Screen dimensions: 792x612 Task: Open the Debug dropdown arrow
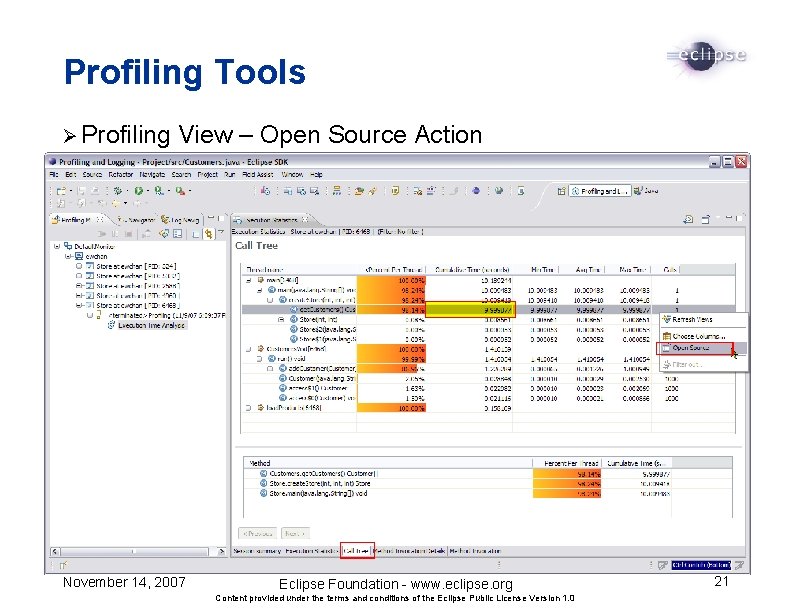[x=127, y=191]
